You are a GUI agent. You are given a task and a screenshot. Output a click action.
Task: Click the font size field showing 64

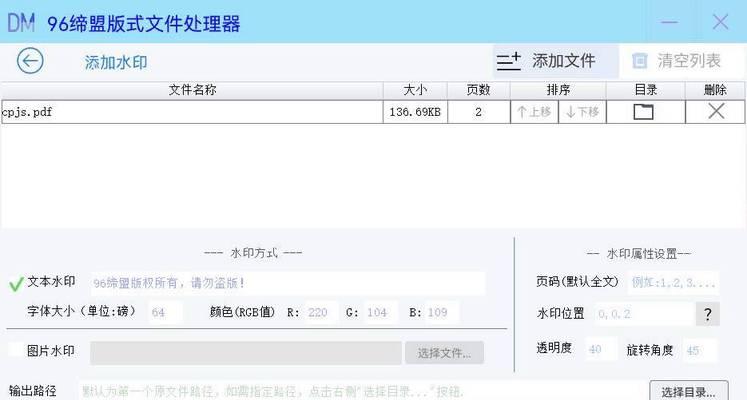pyautogui.click(x=165, y=312)
